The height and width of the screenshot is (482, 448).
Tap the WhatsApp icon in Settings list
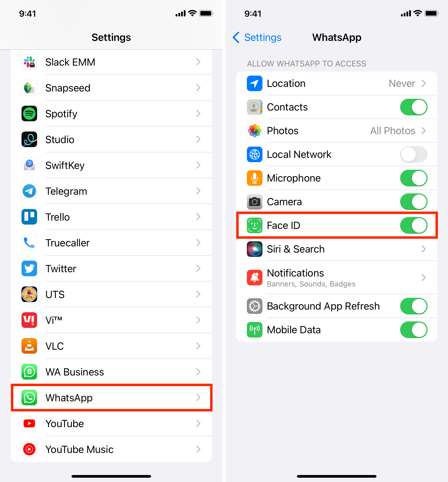point(29,398)
